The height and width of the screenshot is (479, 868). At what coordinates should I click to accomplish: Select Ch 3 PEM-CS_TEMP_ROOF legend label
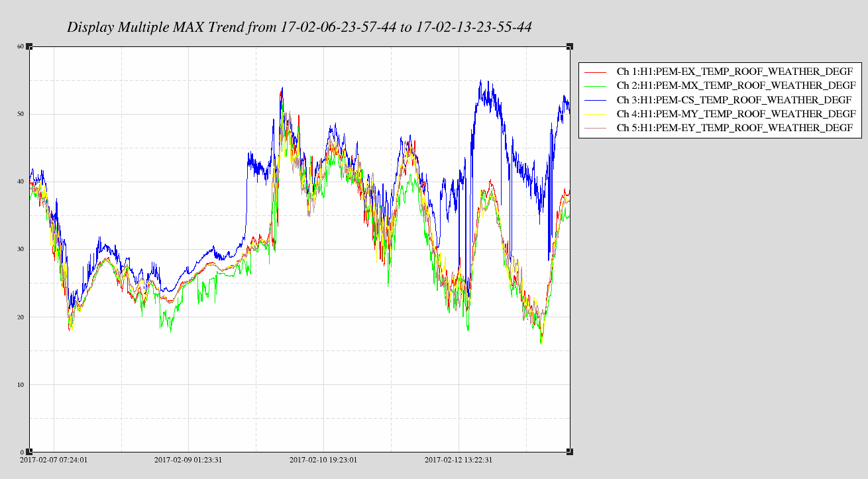click(734, 99)
